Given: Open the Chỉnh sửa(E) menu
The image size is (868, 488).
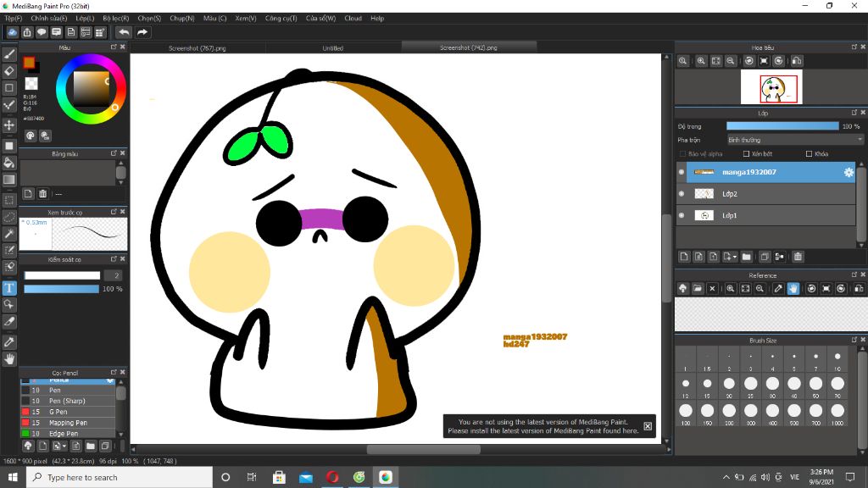Looking at the screenshot, I should pyautogui.click(x=48, y=19).
